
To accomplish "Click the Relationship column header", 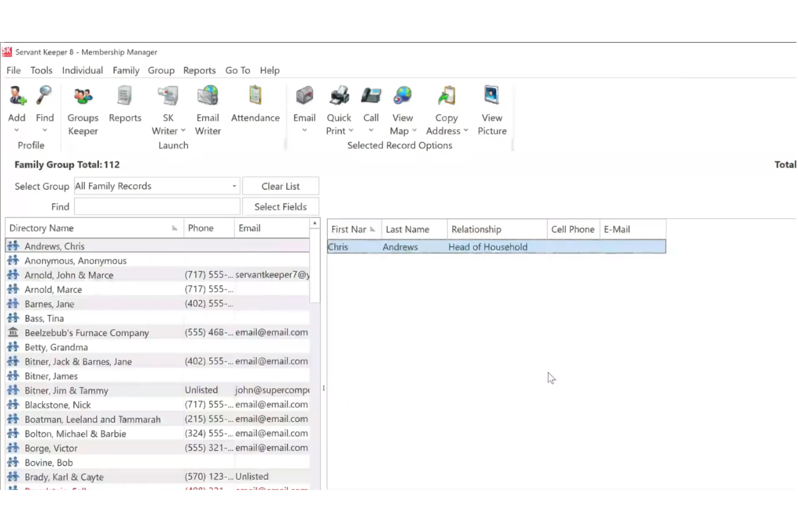I will coord(497,229).
